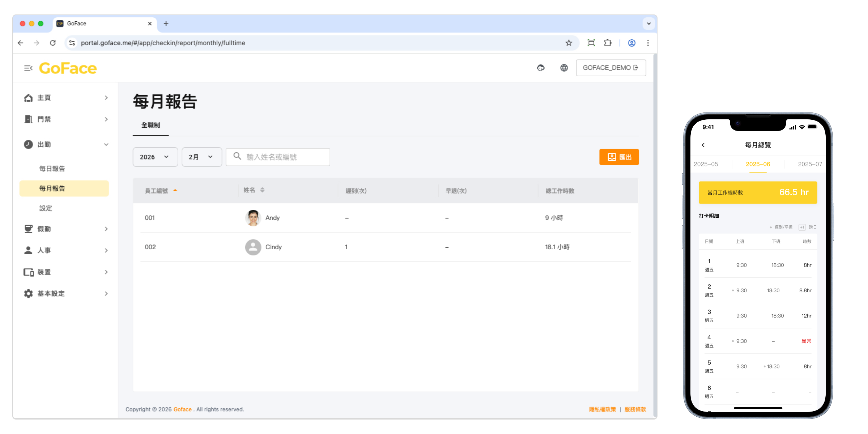Collapse the sidebar with the hamburger icon

coord(28,68)
